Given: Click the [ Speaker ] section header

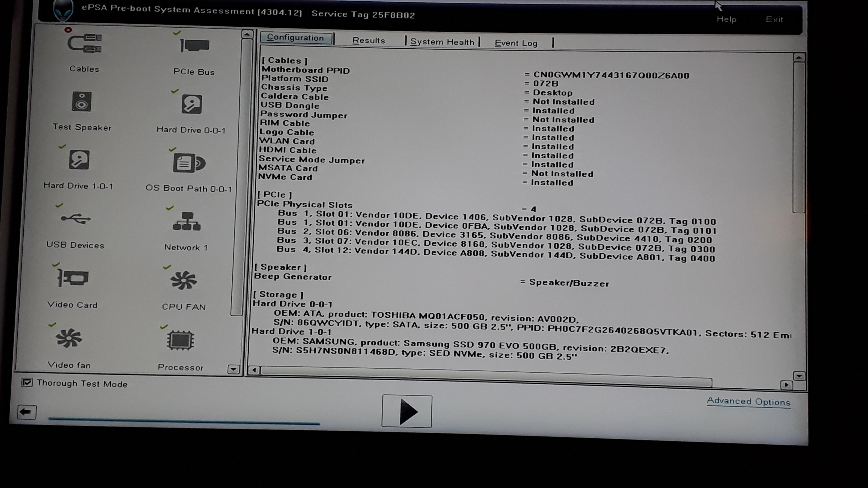Looking at the screenshot, I should point(280,267).
